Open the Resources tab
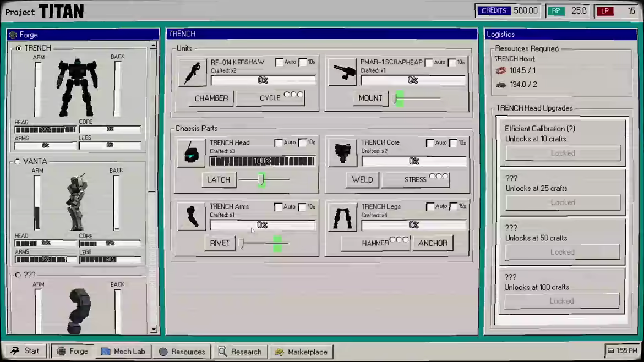 point(182,352)
